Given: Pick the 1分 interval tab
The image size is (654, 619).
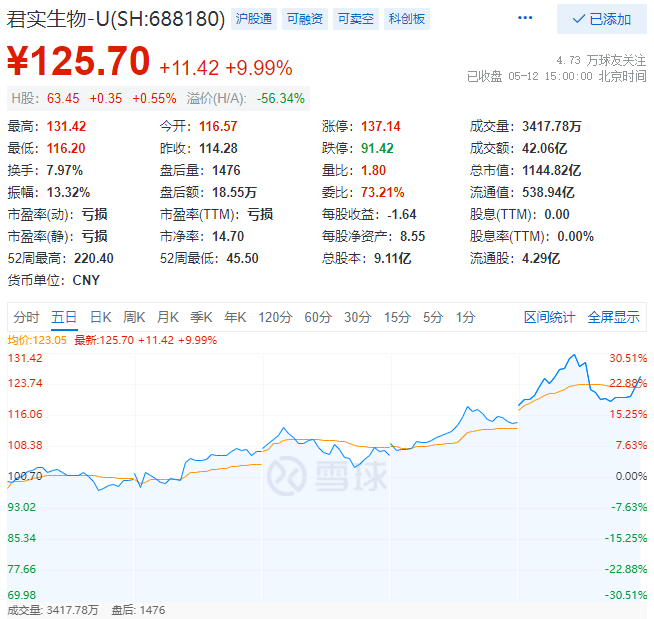Looking at the screenshot, I should 465,317.
